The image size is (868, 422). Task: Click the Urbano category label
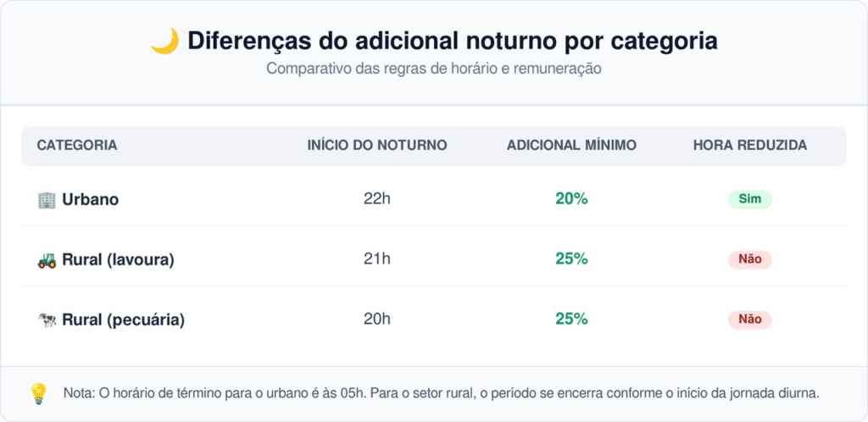90,200
